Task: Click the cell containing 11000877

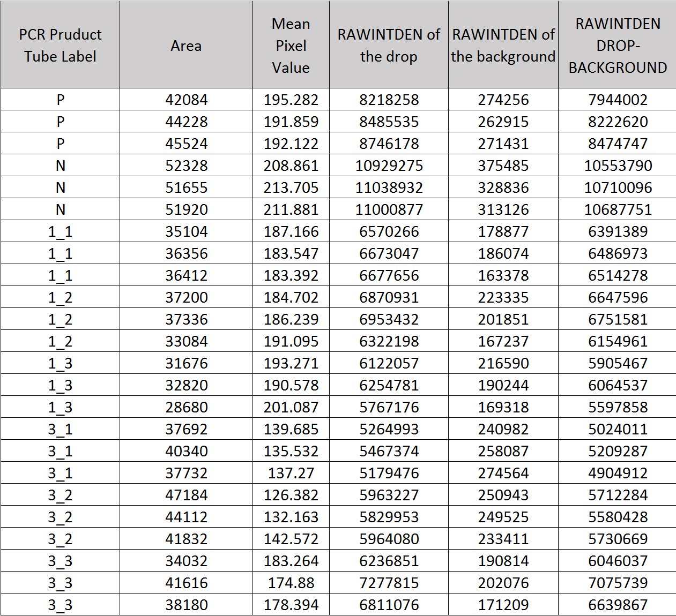Action: tap(389, 209)
